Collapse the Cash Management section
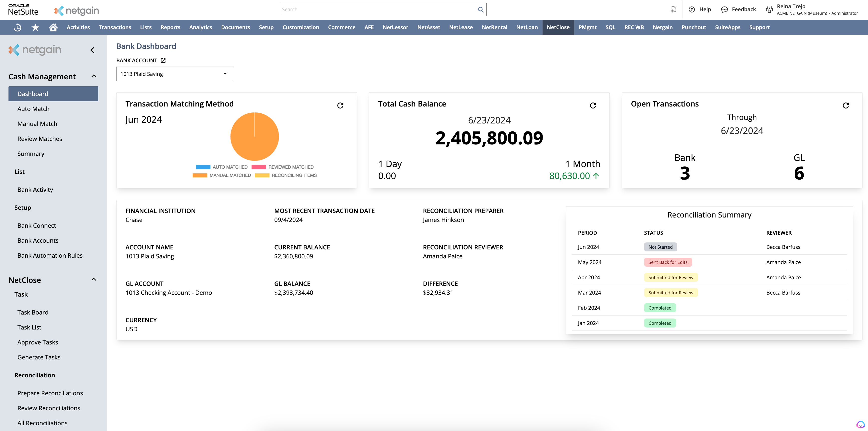Screen dimensions: 868x431 pos(94,76)
